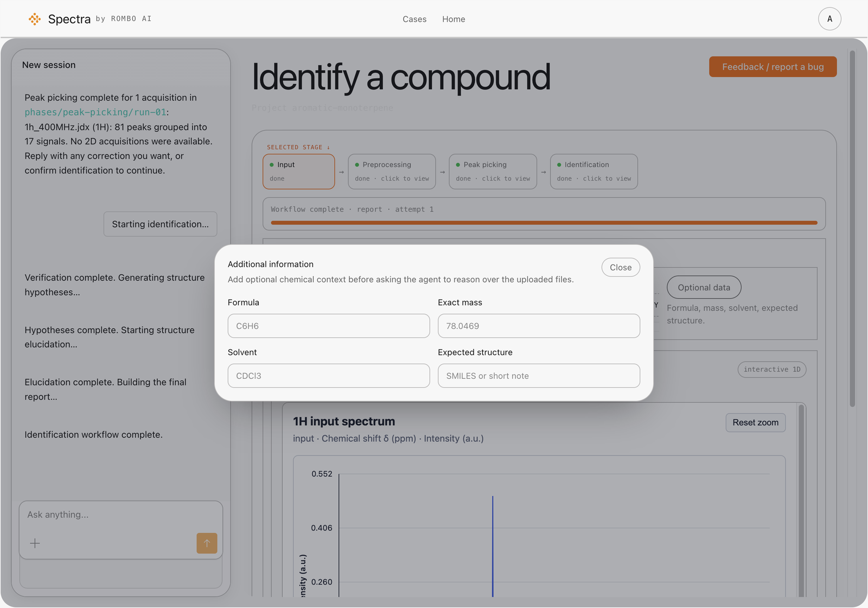Click Feedback / report a bug button
868x608 pixels.
pos(773,67)
